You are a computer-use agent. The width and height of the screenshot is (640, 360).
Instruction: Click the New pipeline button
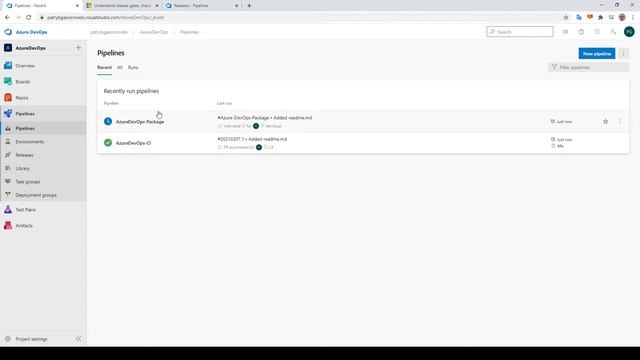[x=597, y=53]
